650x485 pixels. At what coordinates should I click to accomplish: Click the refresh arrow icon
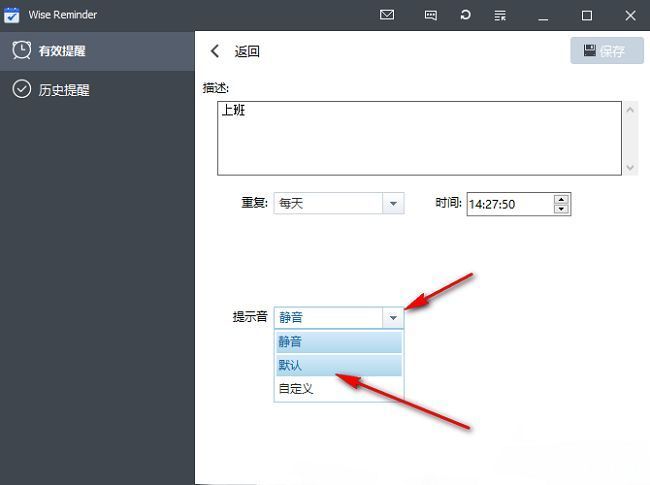click(x=465, y=15)
